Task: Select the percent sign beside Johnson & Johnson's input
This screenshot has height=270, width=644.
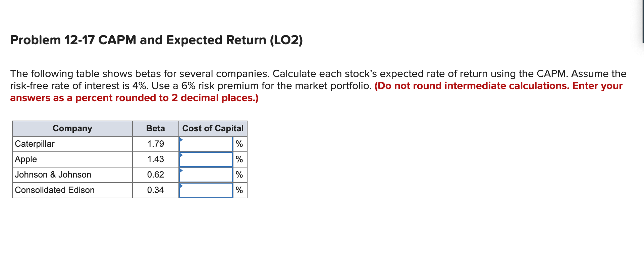Action: [x=239, y=175]
